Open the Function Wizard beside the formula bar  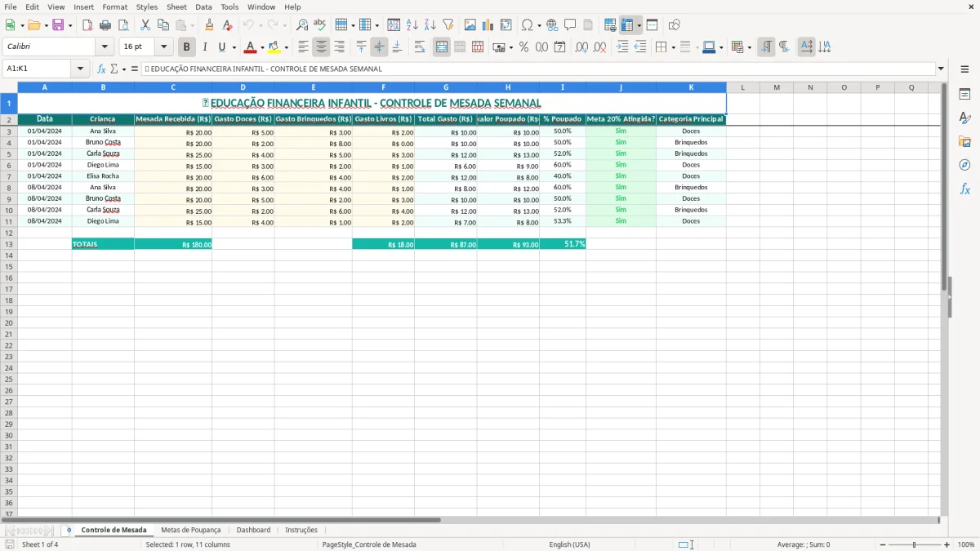[102, 69]
